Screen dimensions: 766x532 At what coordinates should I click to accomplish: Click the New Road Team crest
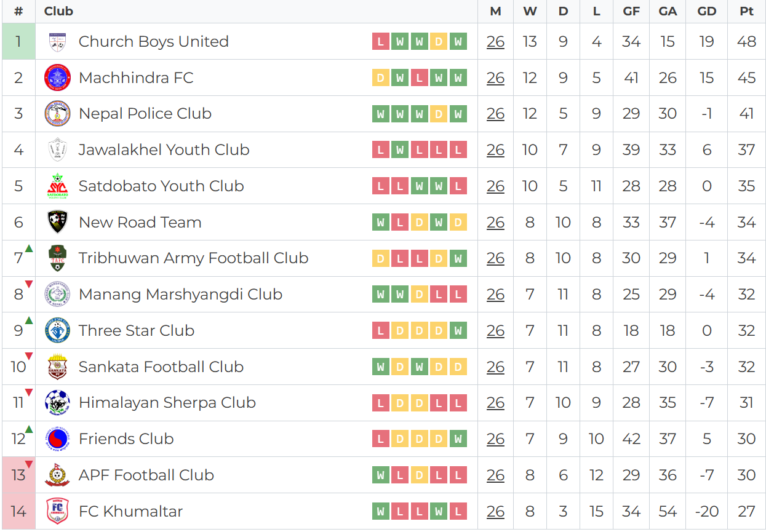(57, 222)
